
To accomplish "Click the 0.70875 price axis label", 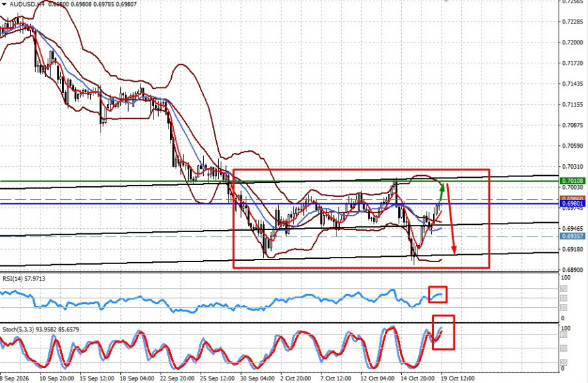I will (x=572, y=125).
